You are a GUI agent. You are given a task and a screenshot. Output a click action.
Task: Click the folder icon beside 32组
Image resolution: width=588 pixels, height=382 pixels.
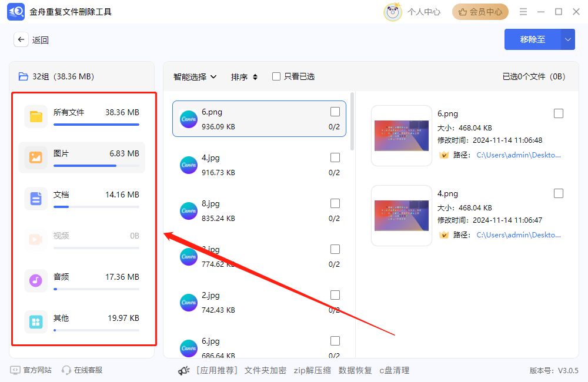(x=24, y=76)
